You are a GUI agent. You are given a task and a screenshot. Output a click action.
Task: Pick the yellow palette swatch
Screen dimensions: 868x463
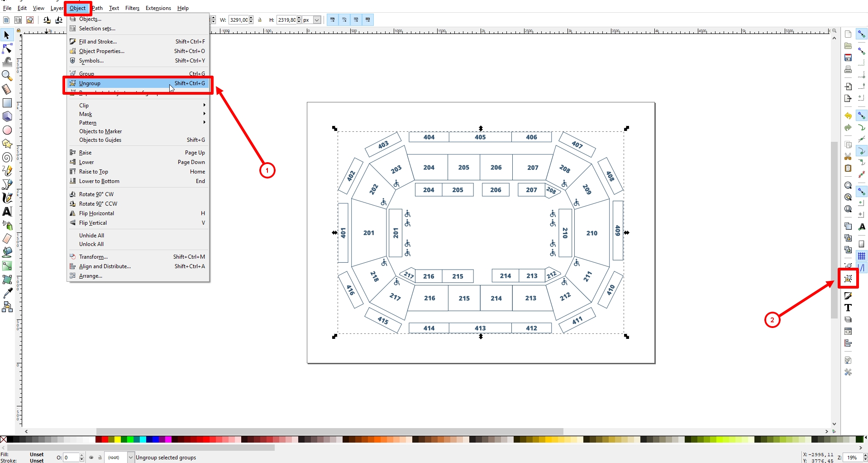(117, 439)
